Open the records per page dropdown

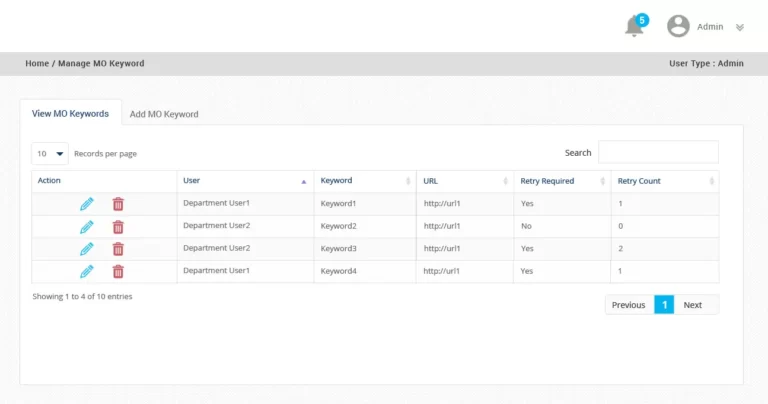tap(50, 154)
